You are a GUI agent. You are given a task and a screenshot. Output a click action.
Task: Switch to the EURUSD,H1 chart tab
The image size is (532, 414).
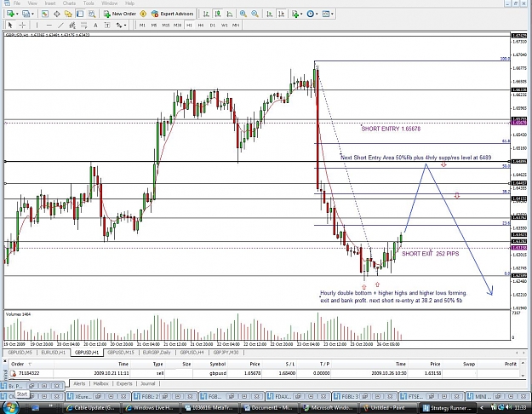pyautogui.click(x=54, y=353)
